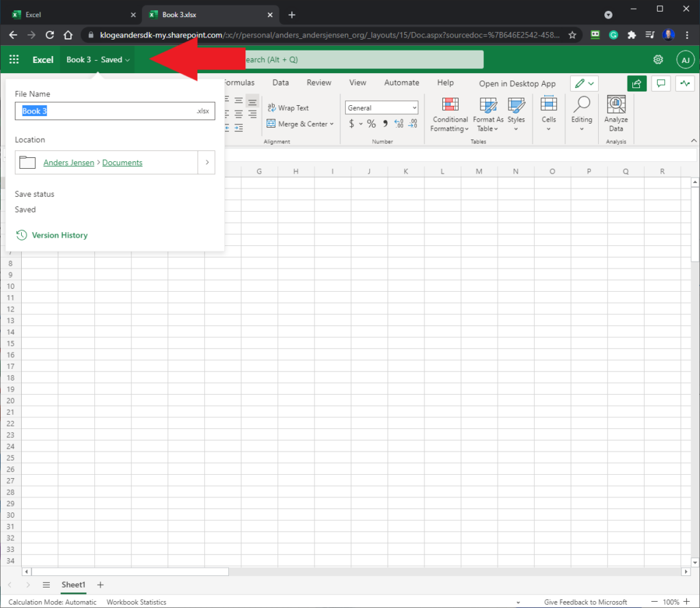Open the settings gear icon
This screenshot has width=700, height=608.
click(x=658, y=59)
